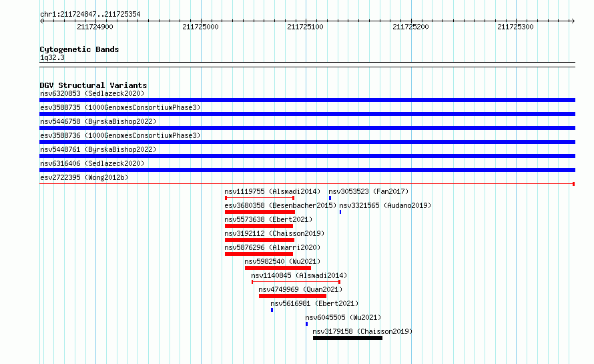Image resolution: width=594 pixels, height=364 pixels.
Task: Click the DGV Structural Variants track title
Action: coord(93,85)
